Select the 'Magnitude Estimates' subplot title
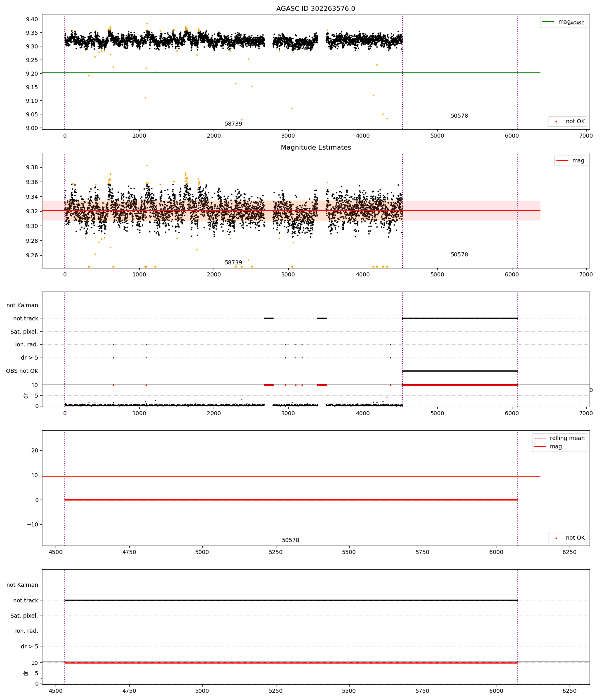This screenshot has height=700, width=600. (316, 147)
